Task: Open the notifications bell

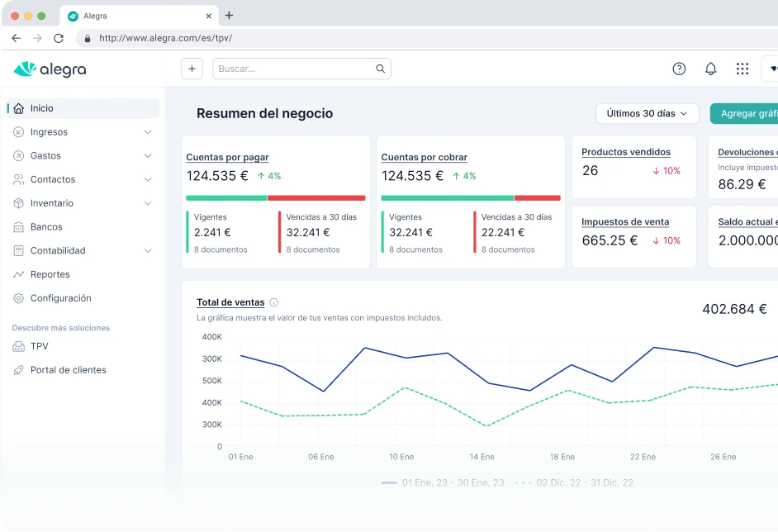Action: click(x=710, y=69)
